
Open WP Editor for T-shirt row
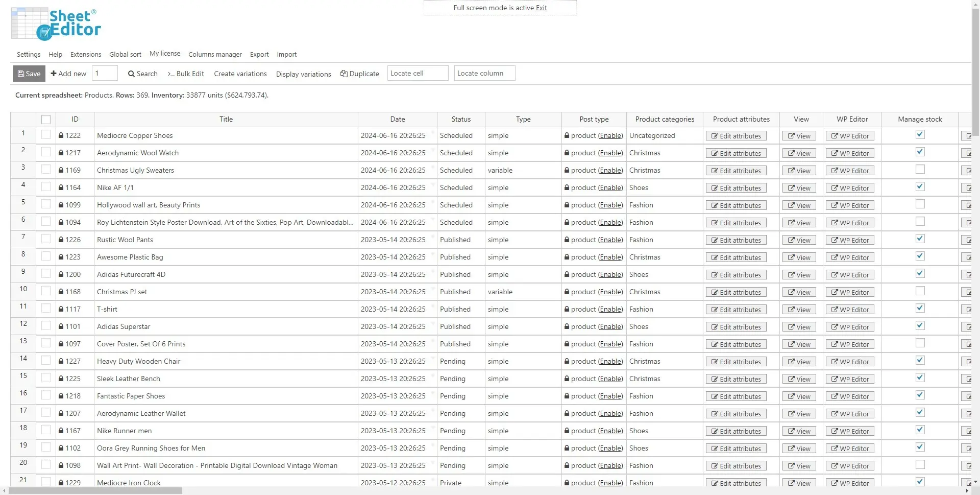[850, 310]
